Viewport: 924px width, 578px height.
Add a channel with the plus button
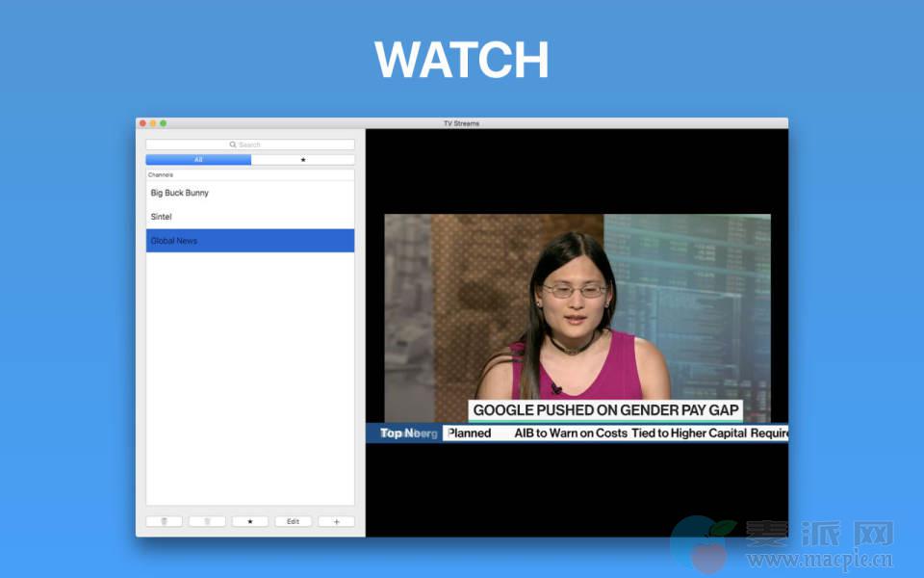coord(336,521)
